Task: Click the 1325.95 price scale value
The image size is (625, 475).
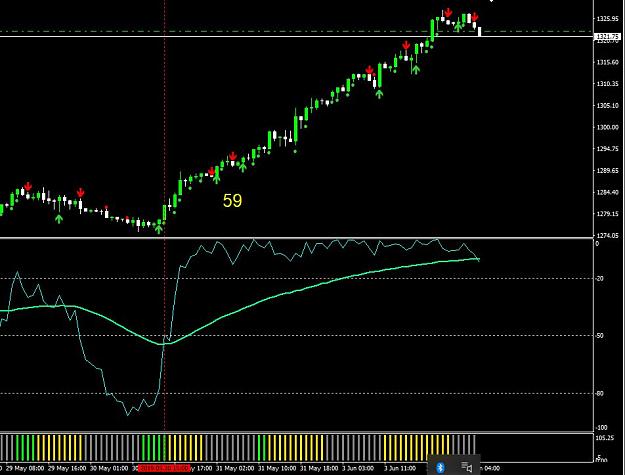Action: click(608, 18)
